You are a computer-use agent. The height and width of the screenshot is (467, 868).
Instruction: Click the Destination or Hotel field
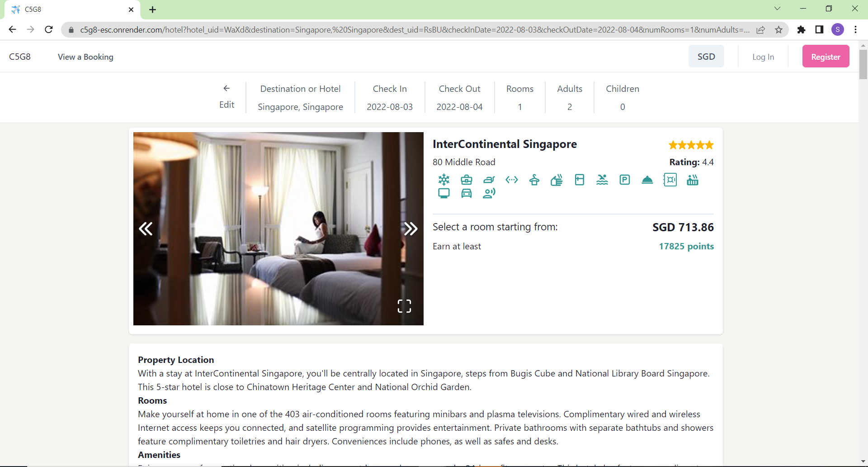300,97
